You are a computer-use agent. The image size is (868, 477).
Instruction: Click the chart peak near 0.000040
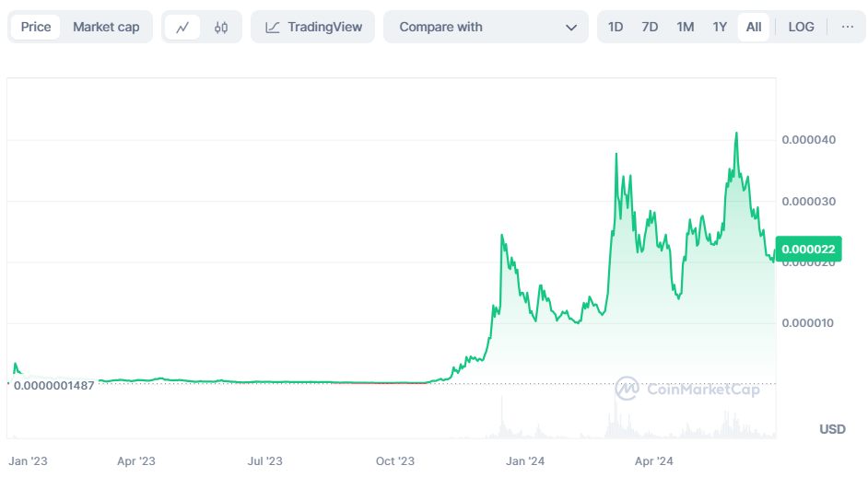point(736,134)
